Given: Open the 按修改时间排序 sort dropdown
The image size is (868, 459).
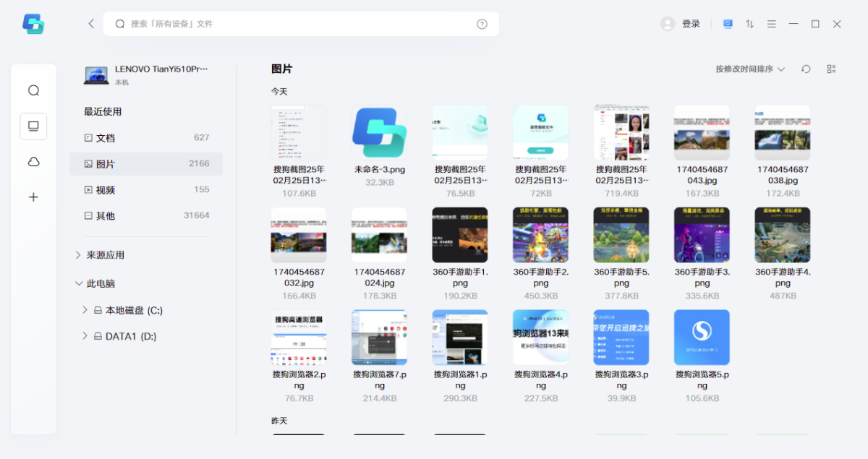Looking at the screenshot, I should (750, 69).
